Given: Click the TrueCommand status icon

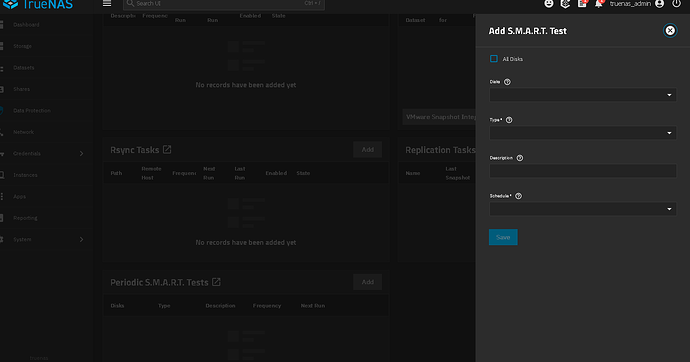Looking at the screenshot, I should [565, 4].
